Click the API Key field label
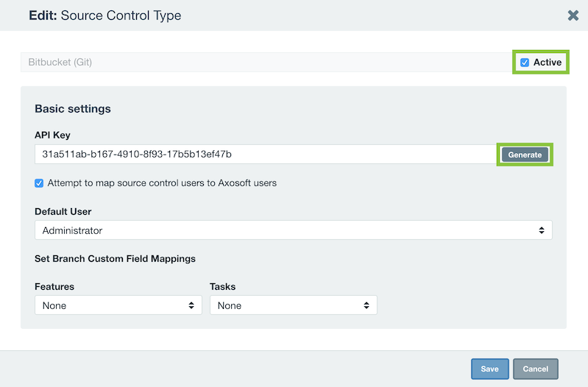 click(52, 135)
